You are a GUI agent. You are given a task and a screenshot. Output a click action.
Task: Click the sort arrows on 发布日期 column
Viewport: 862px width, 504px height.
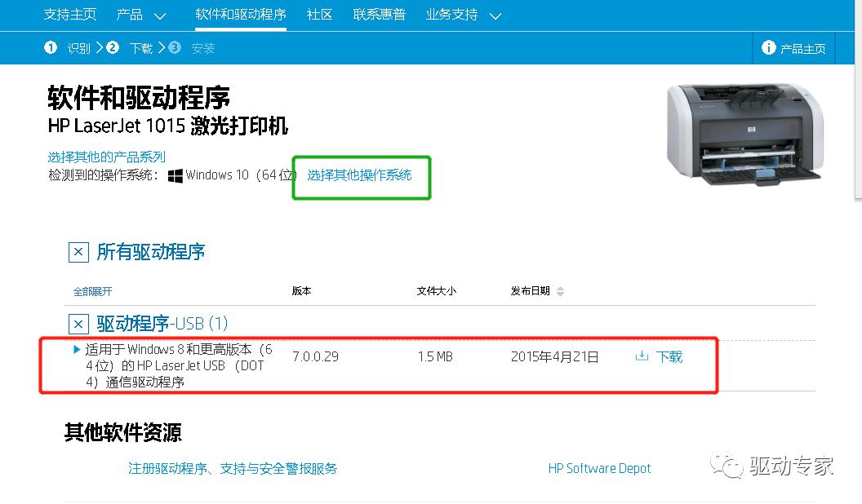pos(562,290)
